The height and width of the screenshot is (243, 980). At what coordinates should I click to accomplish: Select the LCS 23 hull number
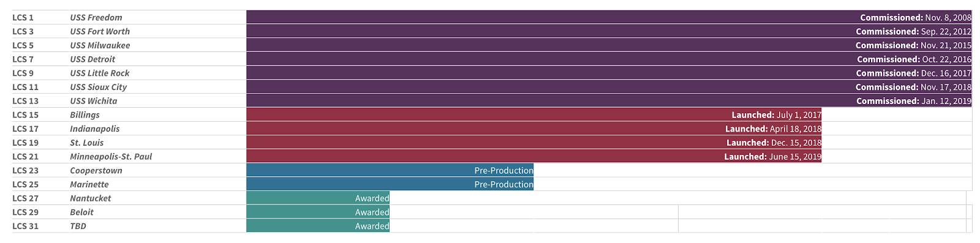26,170
